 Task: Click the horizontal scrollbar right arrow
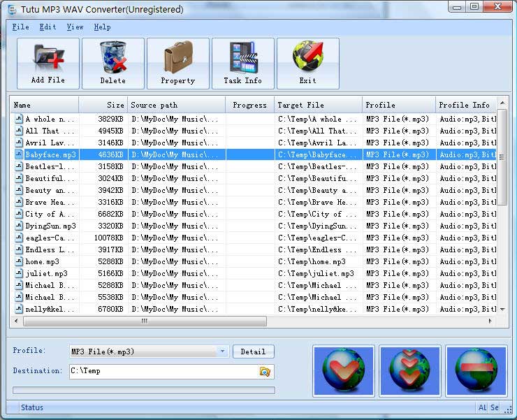tap(490, 321)
